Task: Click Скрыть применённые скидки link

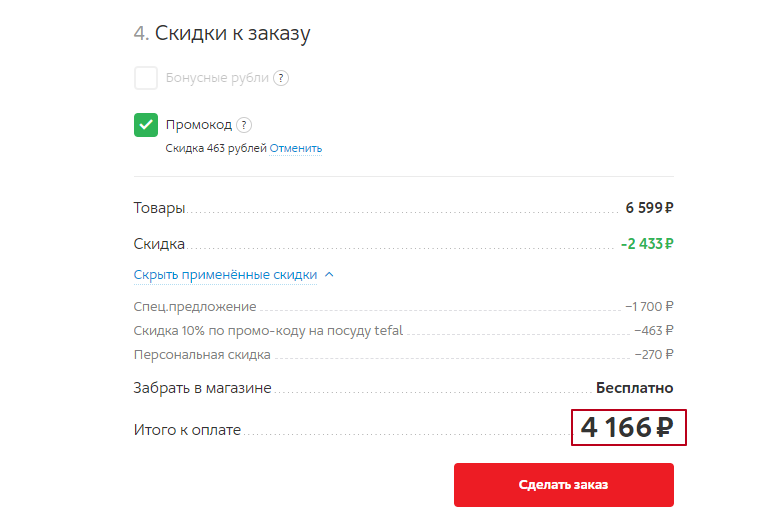Action: [x=225, y=275]
